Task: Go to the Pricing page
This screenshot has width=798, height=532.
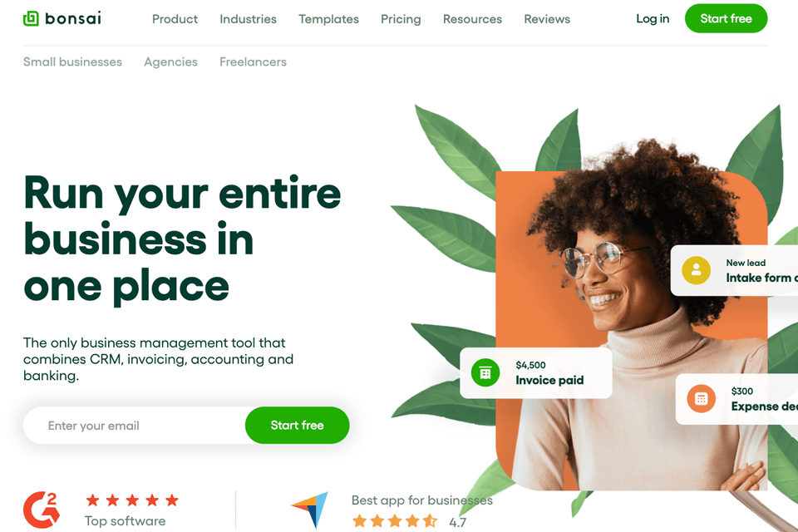Action: (401, 19)
